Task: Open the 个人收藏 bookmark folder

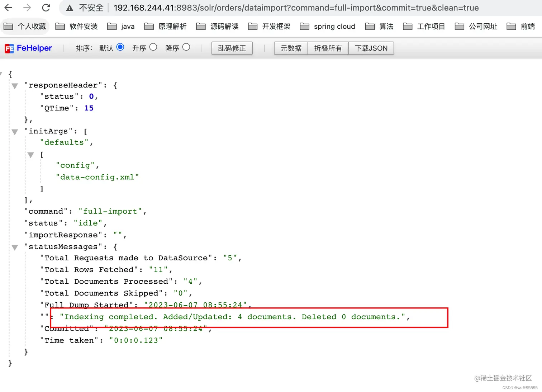Action: [x=25, y=27]
